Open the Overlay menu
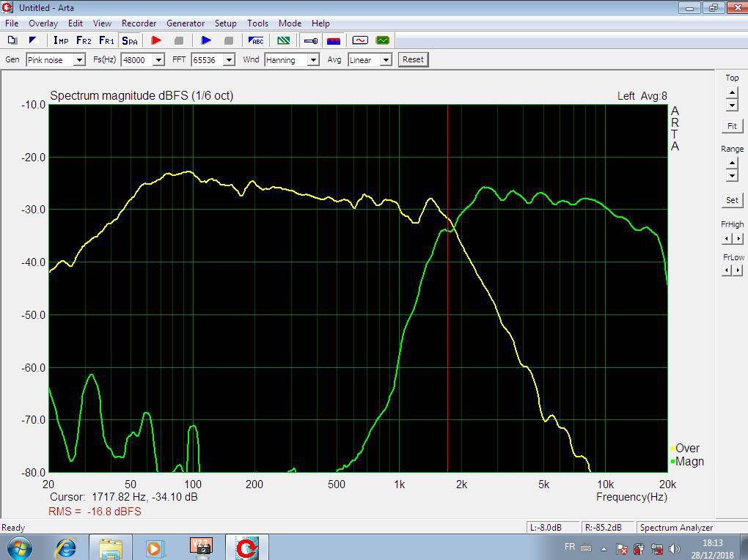The image size is (748, 560). point(43,23)
